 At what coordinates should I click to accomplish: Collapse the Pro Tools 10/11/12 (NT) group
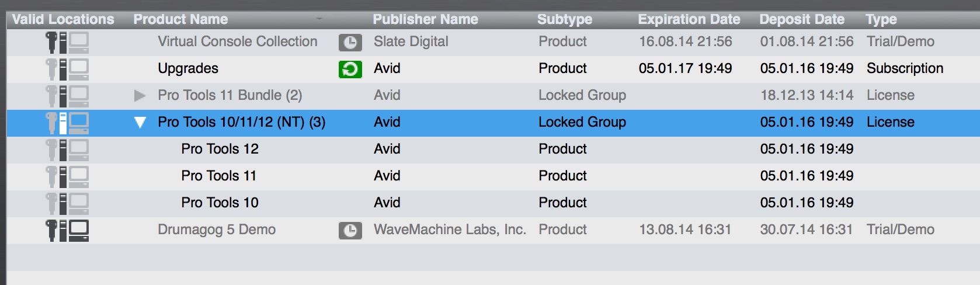[140, 122]
